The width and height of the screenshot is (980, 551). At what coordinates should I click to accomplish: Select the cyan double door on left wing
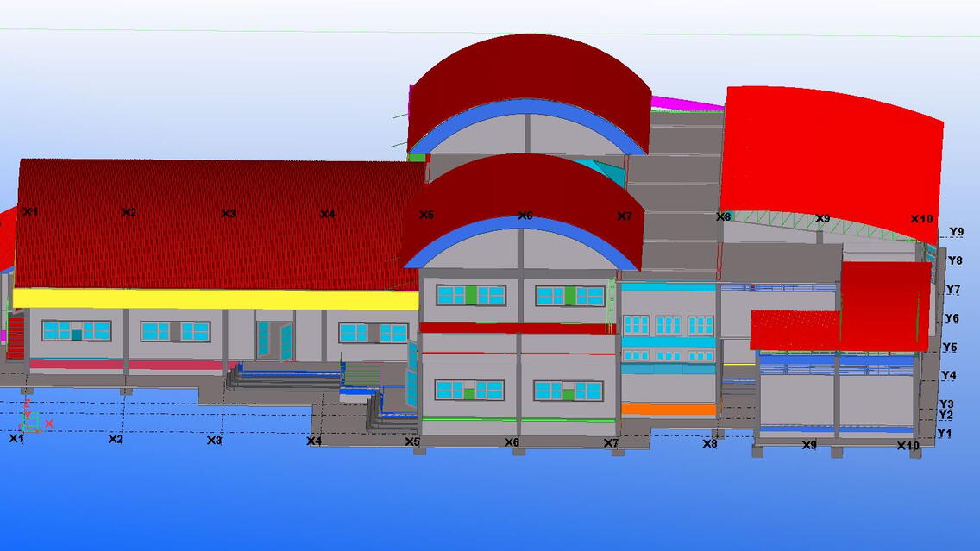pyautogui.click(x=274, y=341)
